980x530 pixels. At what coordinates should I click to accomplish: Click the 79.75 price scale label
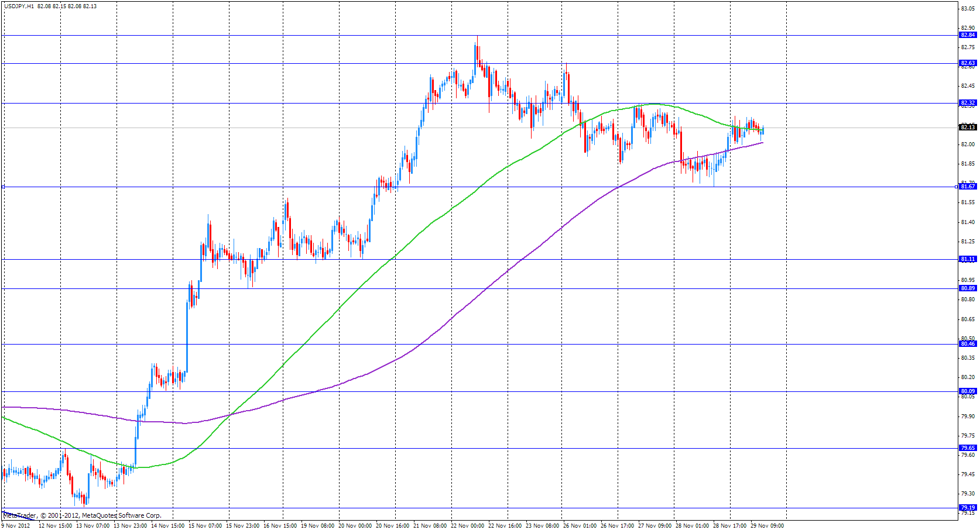(x=968, y=436)
